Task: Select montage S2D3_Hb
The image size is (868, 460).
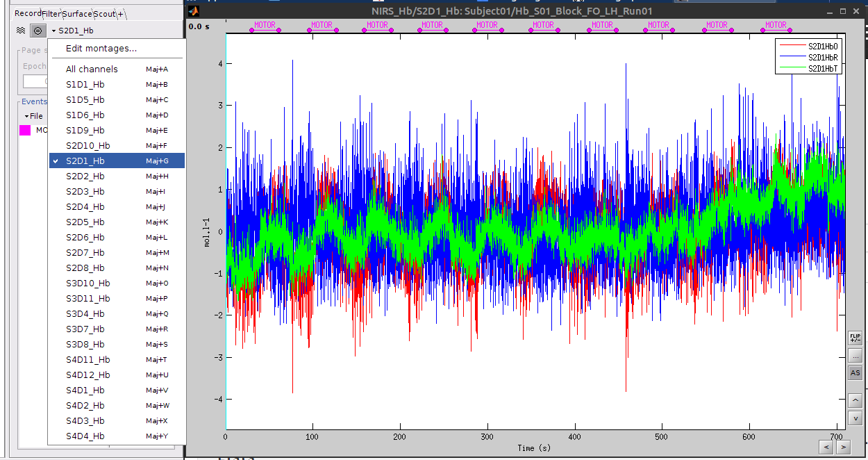Action: point(117,191)
